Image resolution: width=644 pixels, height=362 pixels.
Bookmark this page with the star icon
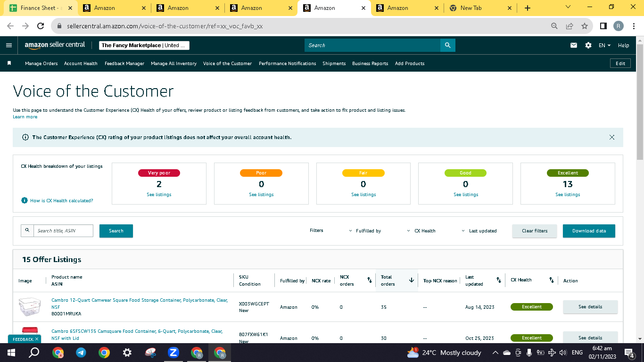point(585,26)
